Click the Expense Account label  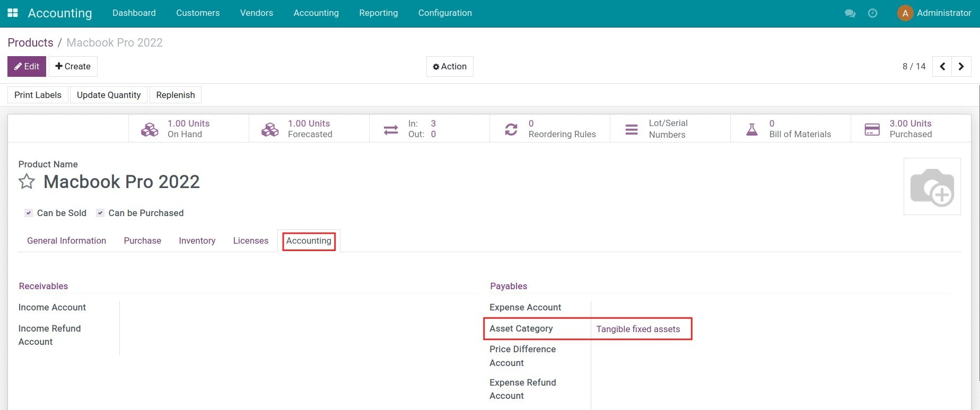click(525, 308)
